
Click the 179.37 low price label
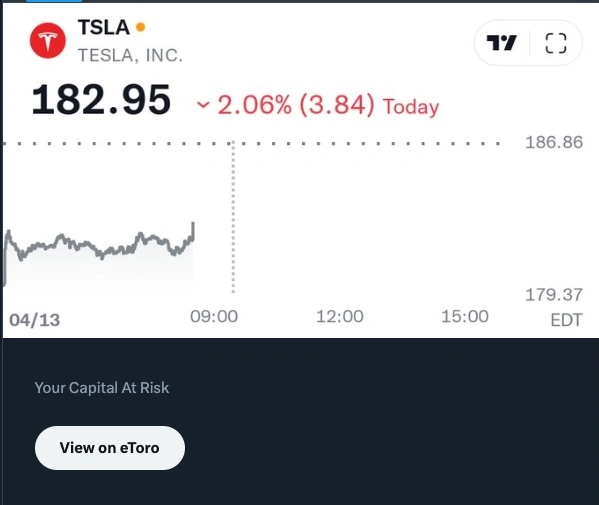554,295
